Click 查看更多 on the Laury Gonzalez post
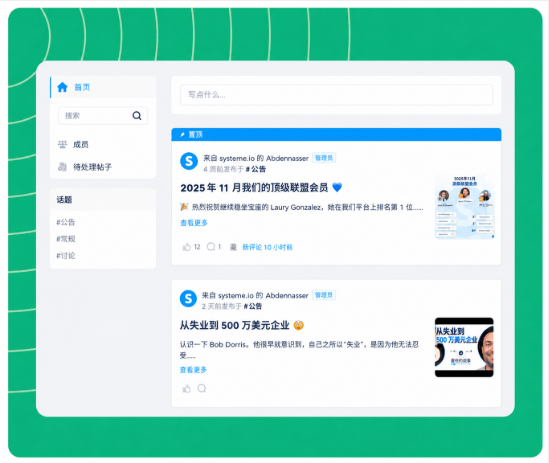 coord(194,223)
